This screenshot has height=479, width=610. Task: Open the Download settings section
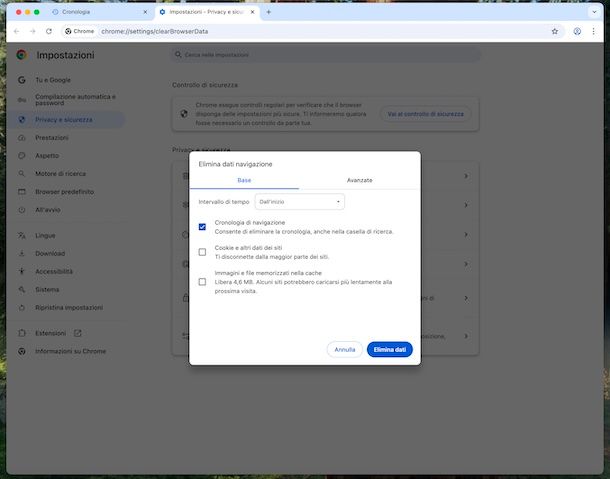(x=49, y=253)
